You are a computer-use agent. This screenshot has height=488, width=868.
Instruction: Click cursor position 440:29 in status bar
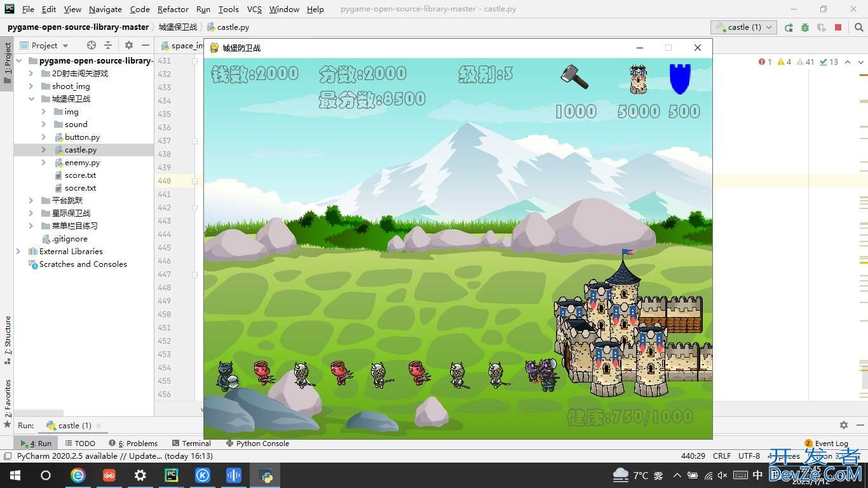point(693,456)
